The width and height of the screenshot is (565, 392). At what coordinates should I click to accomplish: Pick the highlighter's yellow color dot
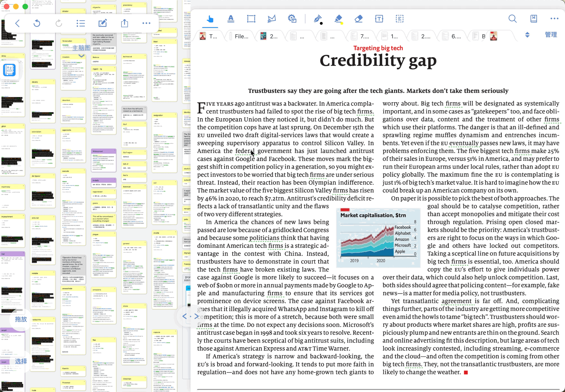tap(342, 24)
